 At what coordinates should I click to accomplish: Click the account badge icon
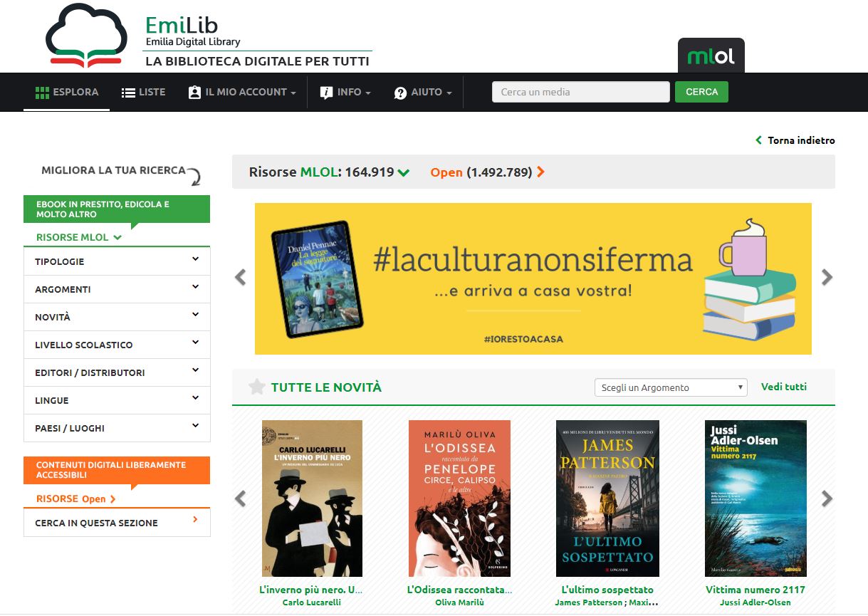point(194,93)
